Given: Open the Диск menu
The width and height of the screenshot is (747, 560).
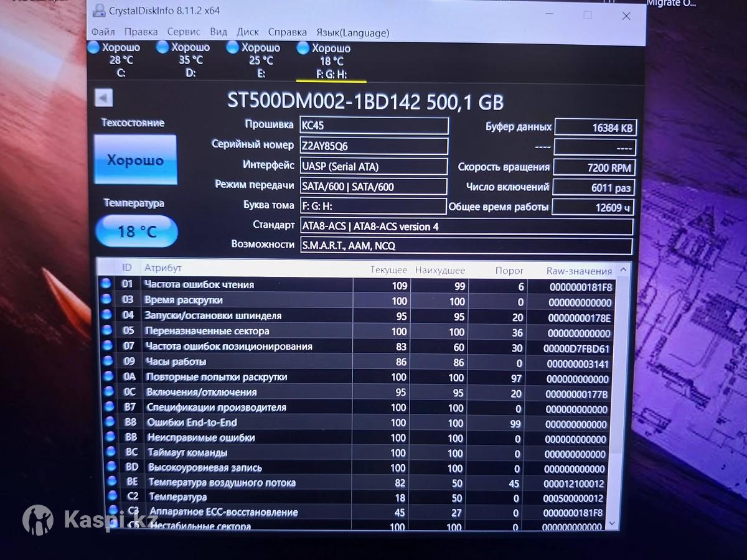Looking at the screenshot, I should pyautogui.click(x=248, y=32).
